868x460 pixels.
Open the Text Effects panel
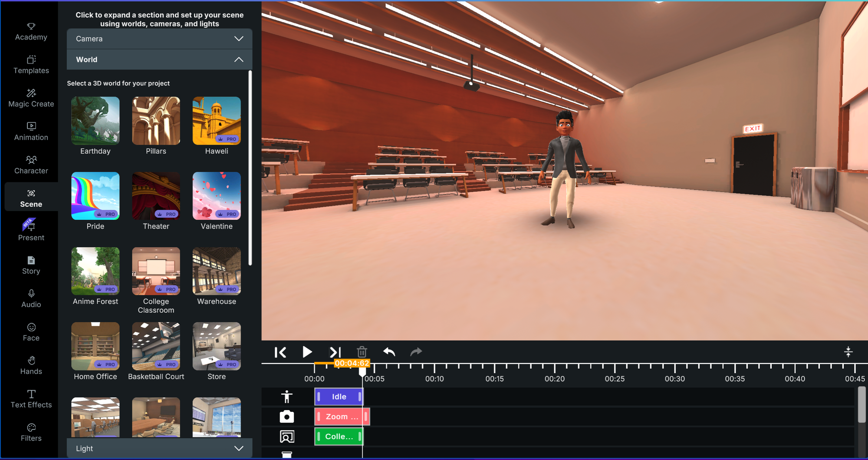(31, 399)
